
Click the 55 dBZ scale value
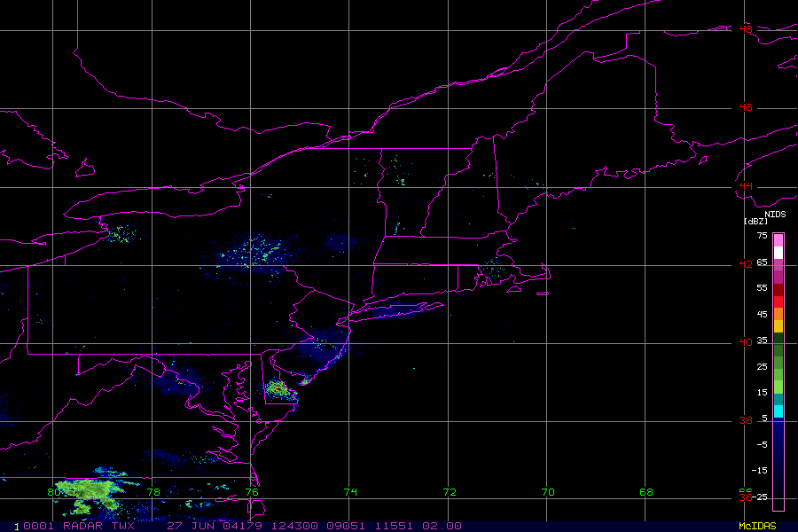coord(762,288)
